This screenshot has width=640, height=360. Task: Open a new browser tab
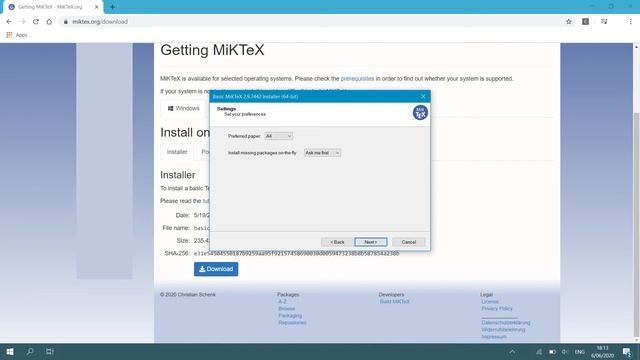[112, 7]
